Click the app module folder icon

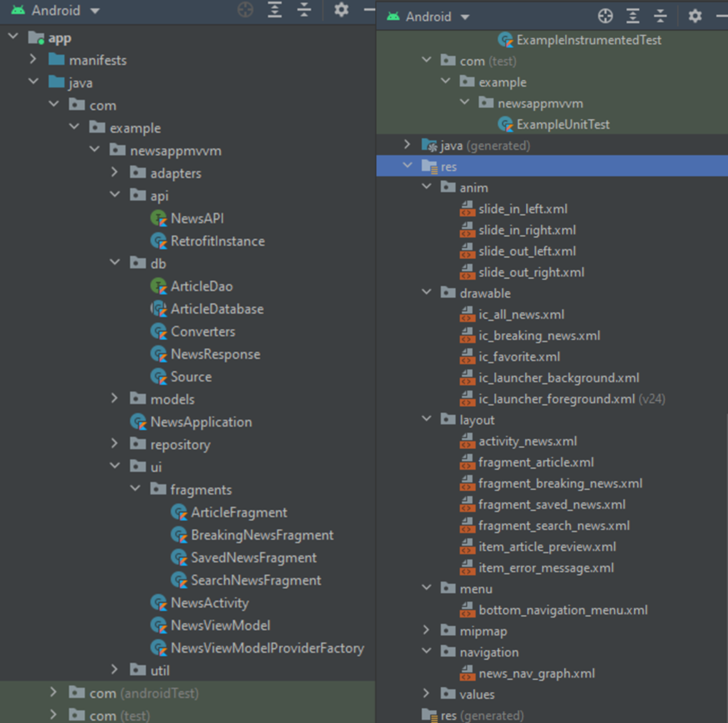[x=36, y=38]
